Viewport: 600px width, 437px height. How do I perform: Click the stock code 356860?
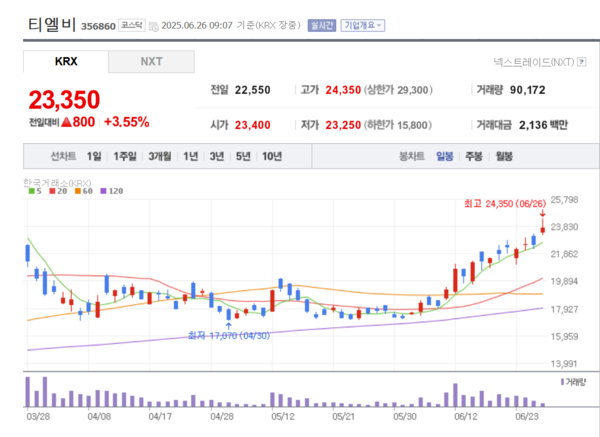98,26
